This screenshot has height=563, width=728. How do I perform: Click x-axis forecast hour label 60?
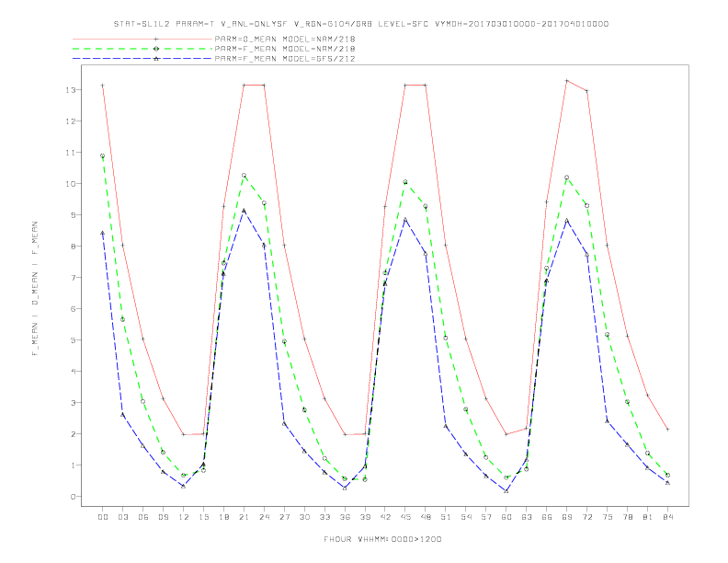point(506,517)
